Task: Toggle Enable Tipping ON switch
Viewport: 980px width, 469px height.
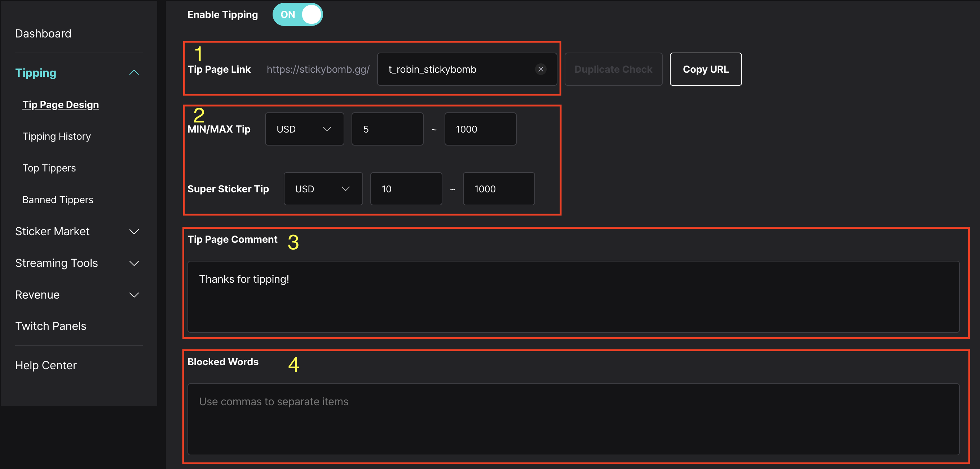Action: pos(299,14)
